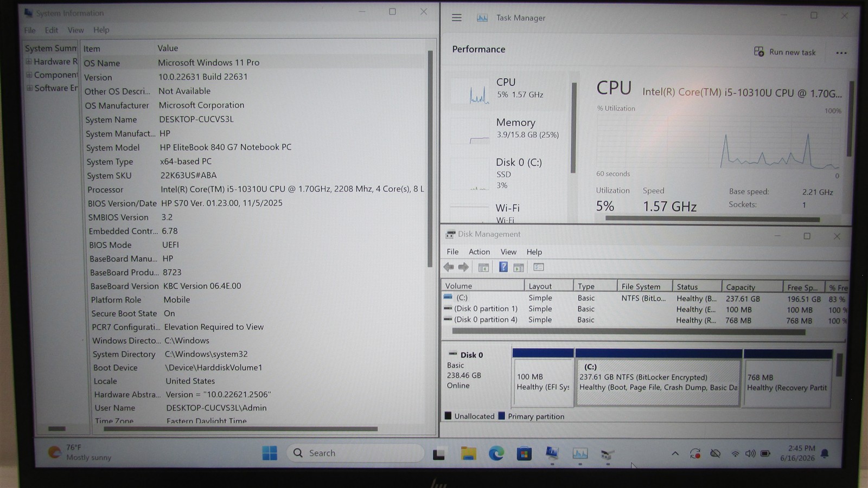Sort by the Status column header
Viewport: 868px width, 488px height.
tap(697, 287)
